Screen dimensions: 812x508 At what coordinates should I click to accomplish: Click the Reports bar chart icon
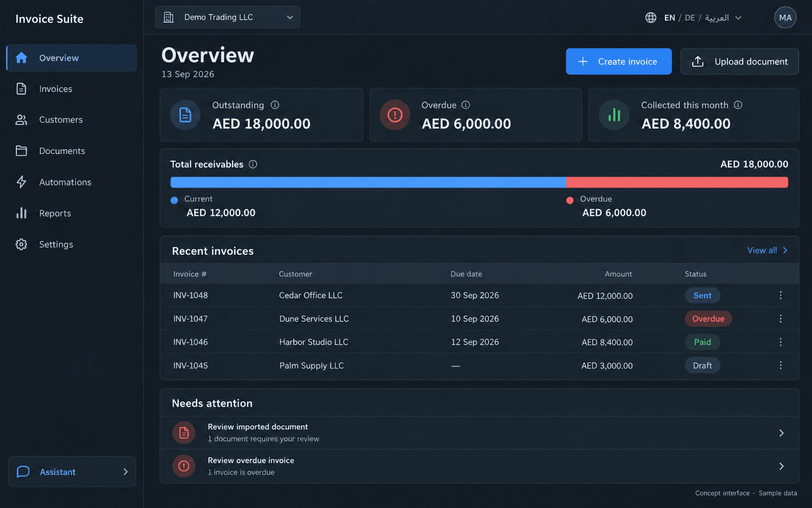tap(21, 213)
